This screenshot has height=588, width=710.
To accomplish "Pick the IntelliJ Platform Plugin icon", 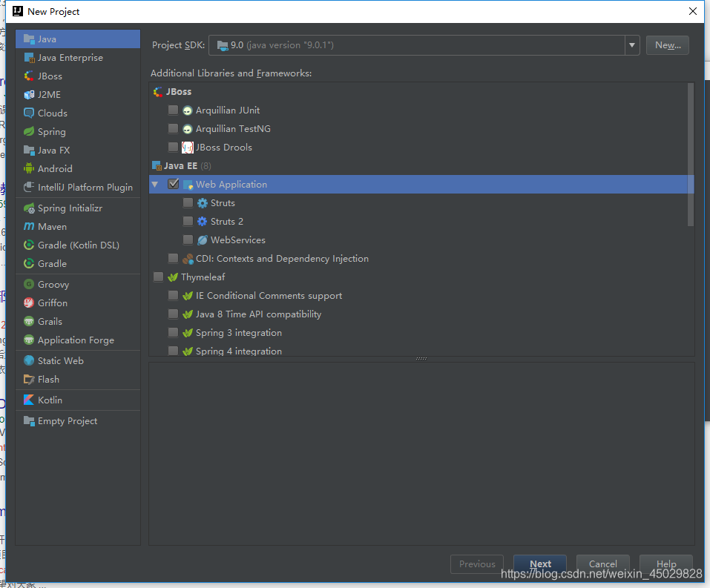I will click(x=29, y=187).
